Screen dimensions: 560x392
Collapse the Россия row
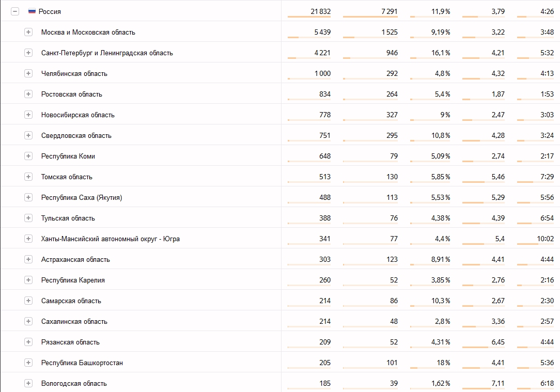coord(14,11)
